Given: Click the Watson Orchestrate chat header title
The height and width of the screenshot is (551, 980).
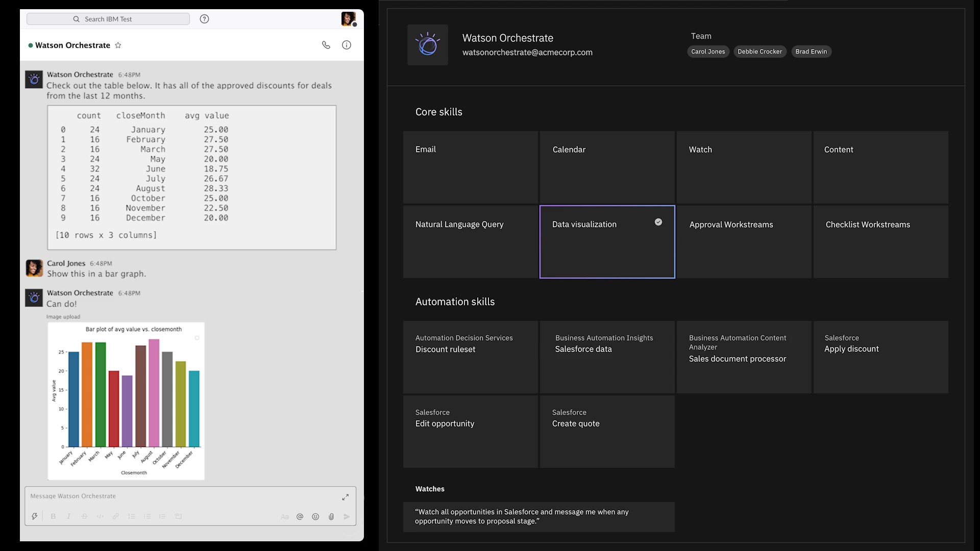Looking at the screenshot, I should pos(72,45).
